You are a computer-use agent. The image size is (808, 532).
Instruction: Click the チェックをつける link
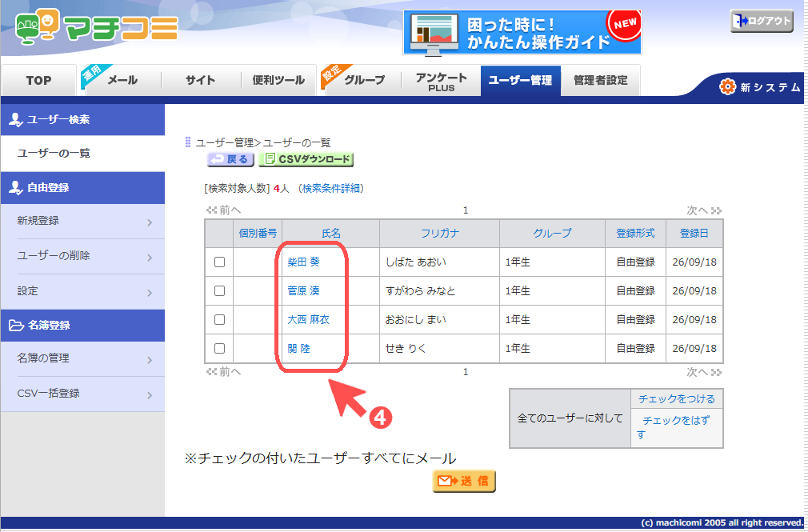coord(676,399)
